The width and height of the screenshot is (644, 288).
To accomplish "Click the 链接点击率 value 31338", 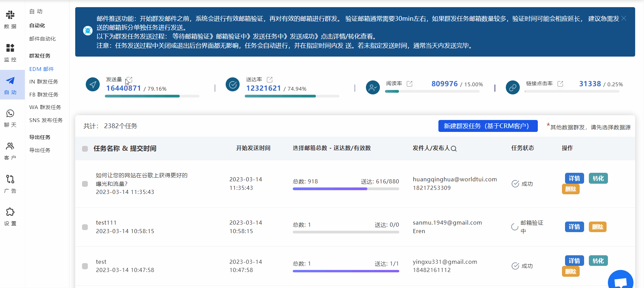I will click(590, 84).
